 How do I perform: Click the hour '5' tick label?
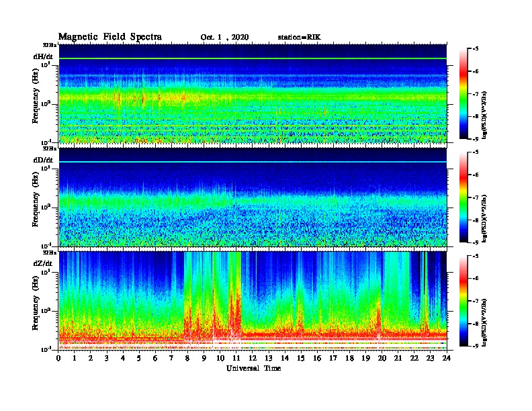coord(139,359)
